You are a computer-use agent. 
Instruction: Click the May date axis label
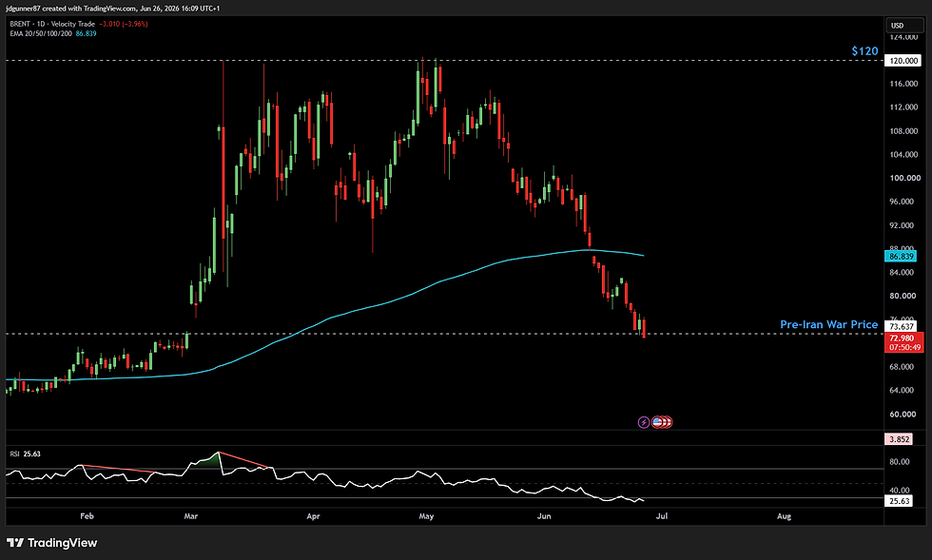[x=426, y=516]
